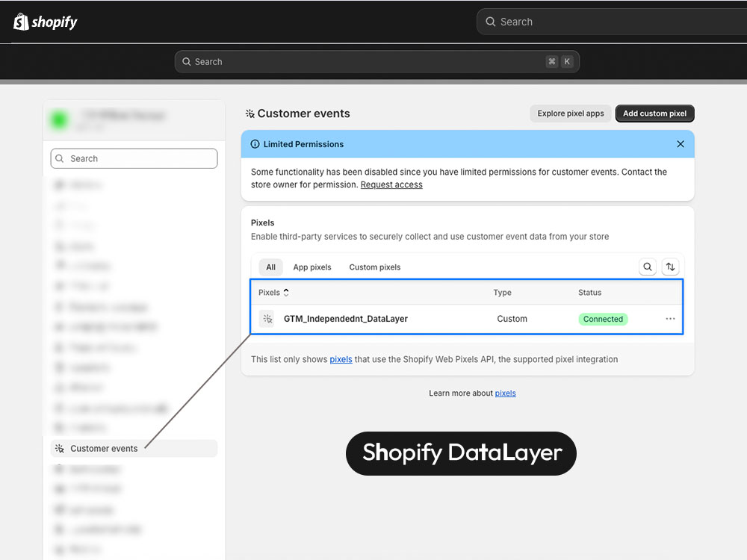This screenshot has height=560, width=747.
Task: Click Explore pixel apps button
Action: coord(570,113)
